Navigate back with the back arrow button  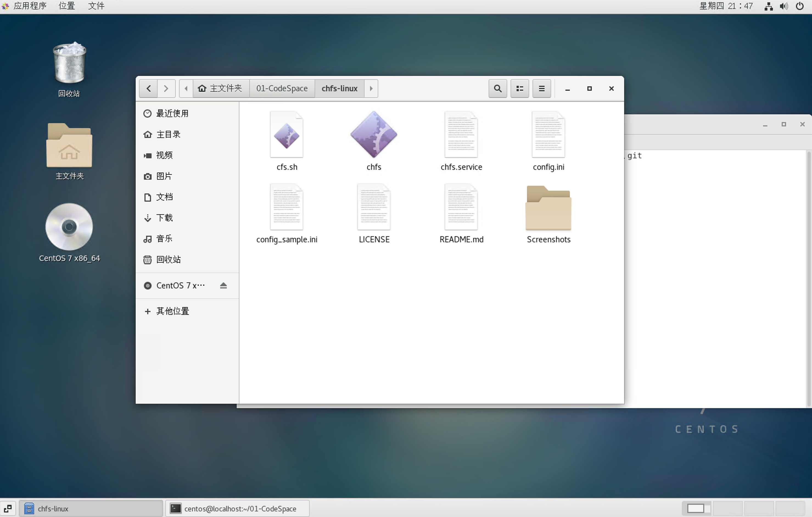[148, 88]
